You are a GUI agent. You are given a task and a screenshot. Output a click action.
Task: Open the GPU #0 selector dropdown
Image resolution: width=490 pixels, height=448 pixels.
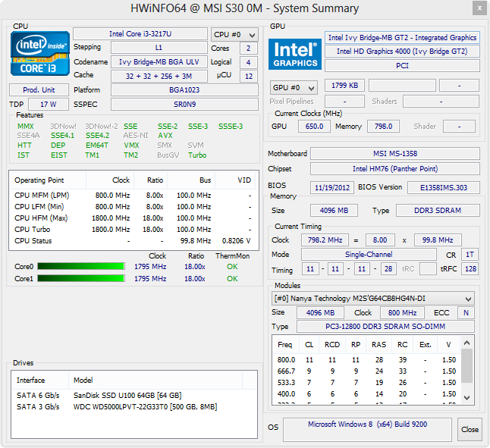click(x=294, y=88)
